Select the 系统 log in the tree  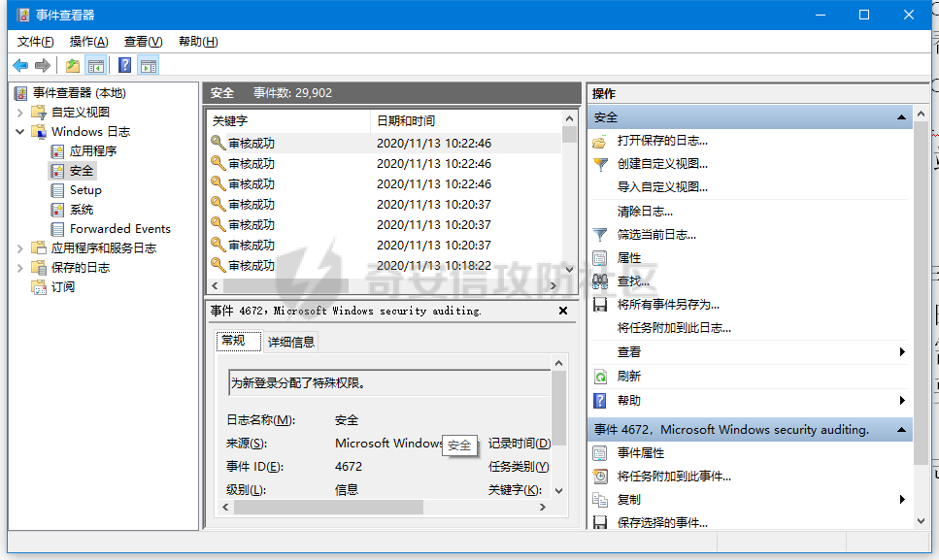pos(82,210)
